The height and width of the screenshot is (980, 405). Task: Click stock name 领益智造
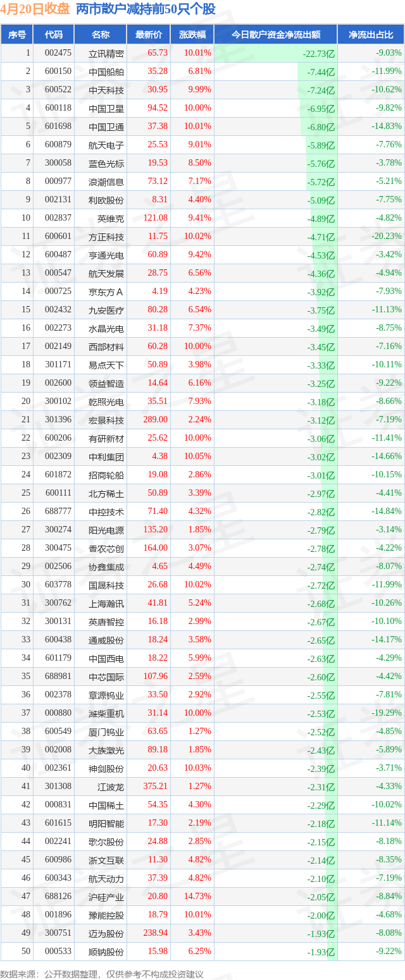click(x=106, y=383)
